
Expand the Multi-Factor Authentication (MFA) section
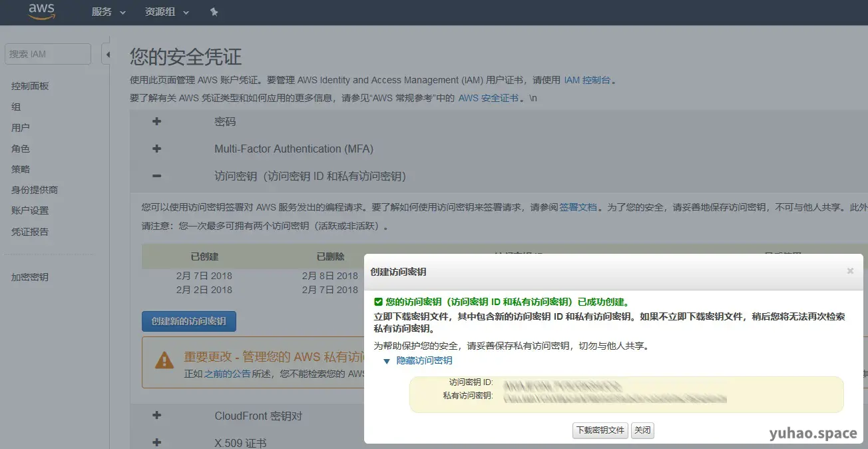[x=156, y=149]
